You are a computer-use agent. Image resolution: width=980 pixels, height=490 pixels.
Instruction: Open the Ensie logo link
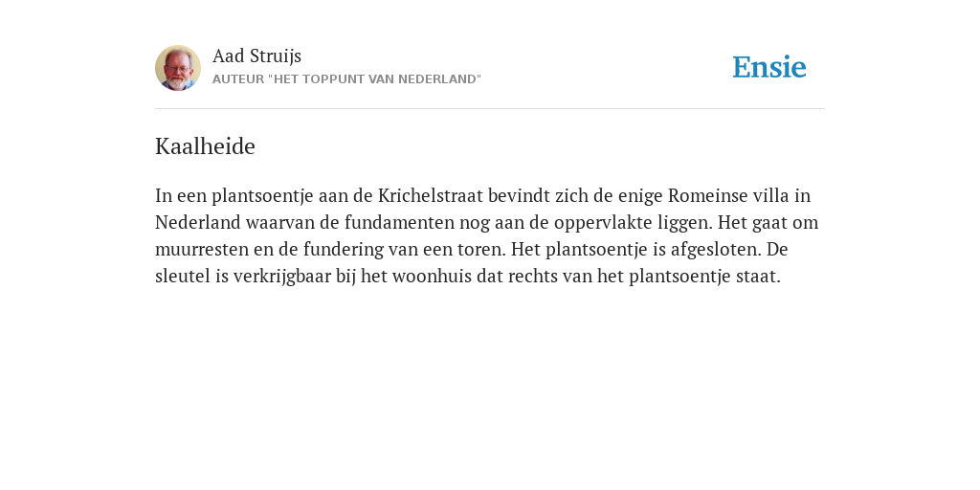[x=769, y=67]
